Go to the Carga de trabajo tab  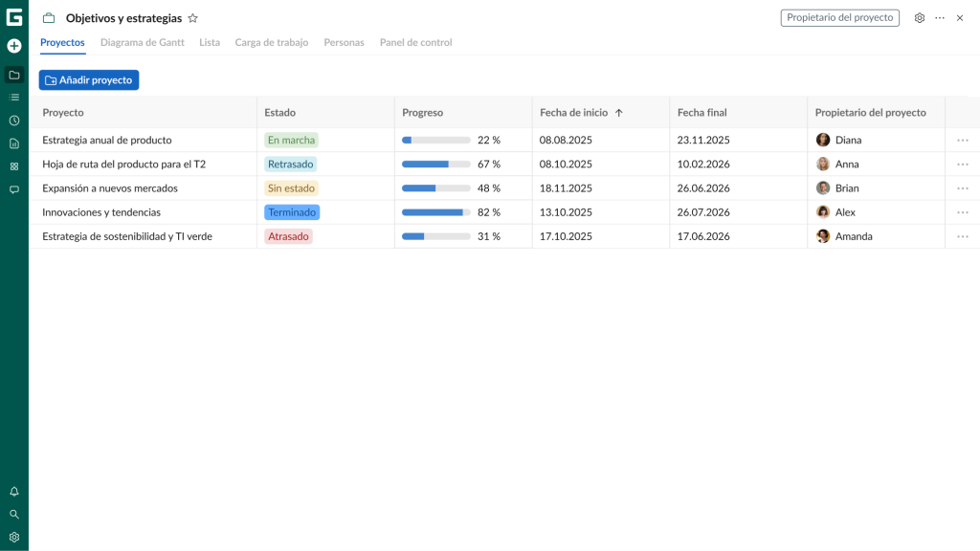272,42
